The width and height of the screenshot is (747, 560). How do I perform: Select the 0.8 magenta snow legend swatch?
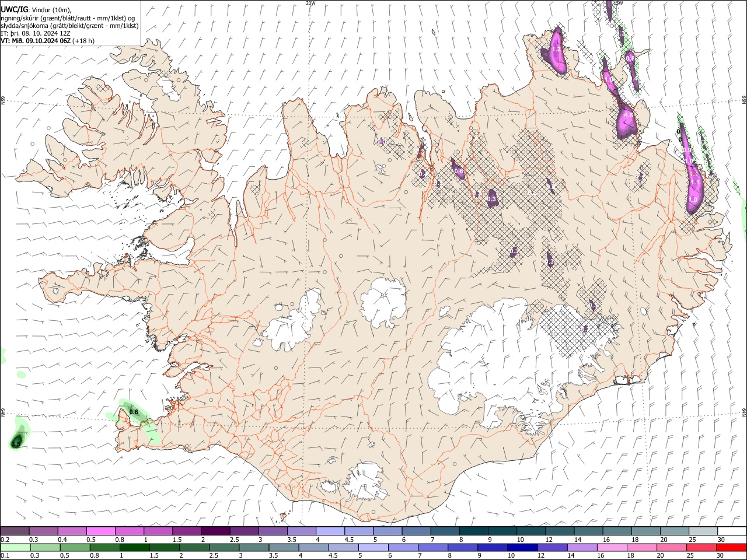(x=130, y=531)
